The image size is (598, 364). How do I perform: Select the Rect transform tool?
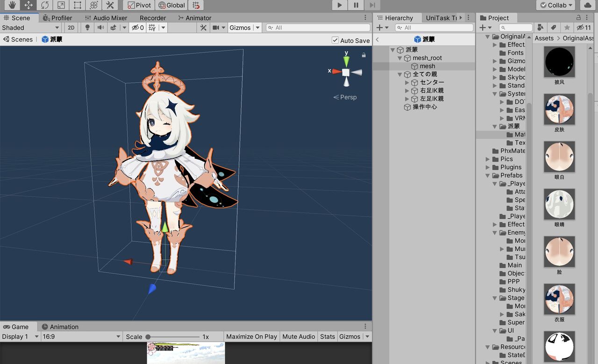(78, 5)
